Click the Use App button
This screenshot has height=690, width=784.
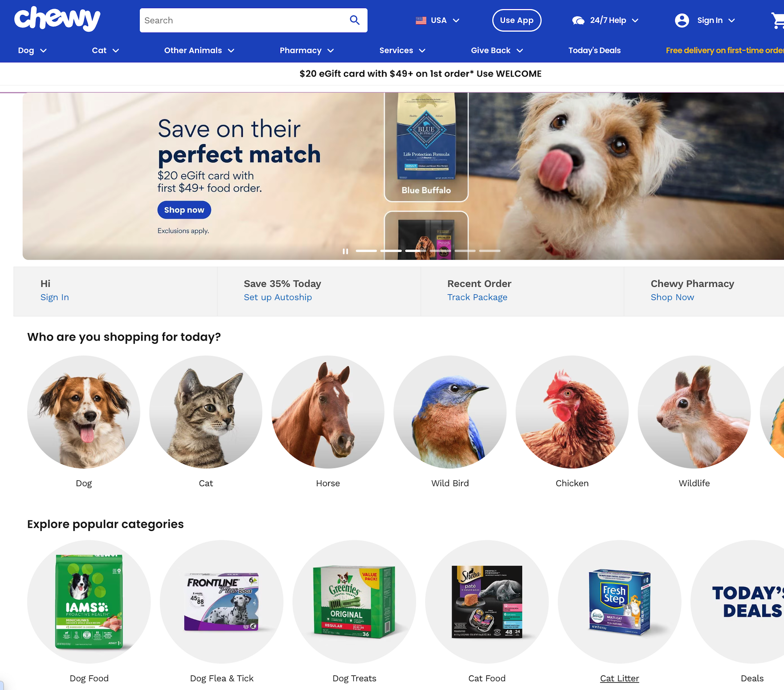[517, 20]
